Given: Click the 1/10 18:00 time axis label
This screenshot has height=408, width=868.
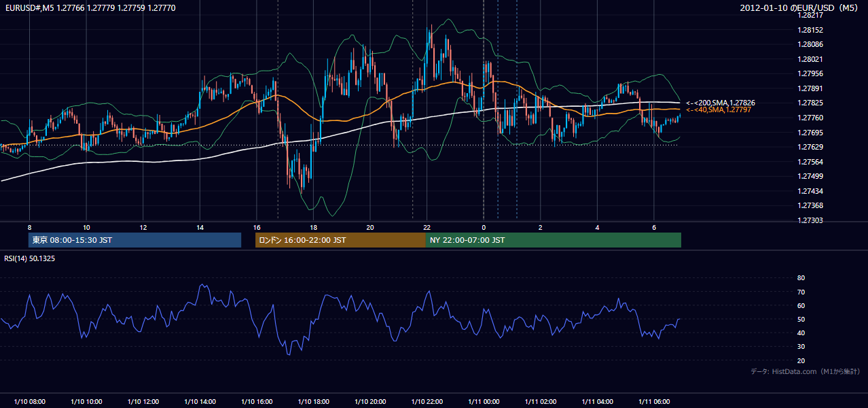Looking at the screenshot, I should click(313, 402).
